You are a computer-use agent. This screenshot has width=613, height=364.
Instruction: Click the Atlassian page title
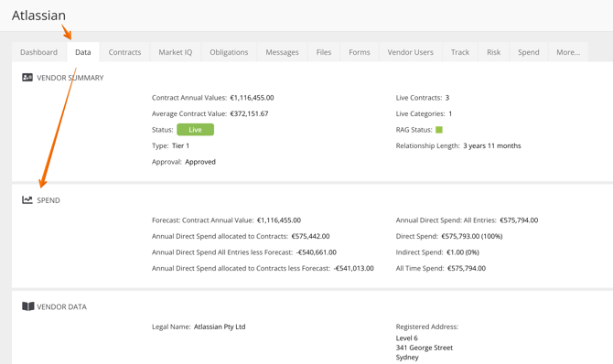pyautogui.click(x=38, y=16)
